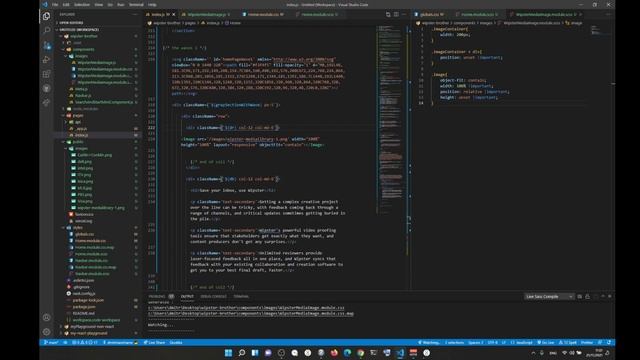Click the Watching Sass status item
Viewport: 640px width, 360px height.
429,342
